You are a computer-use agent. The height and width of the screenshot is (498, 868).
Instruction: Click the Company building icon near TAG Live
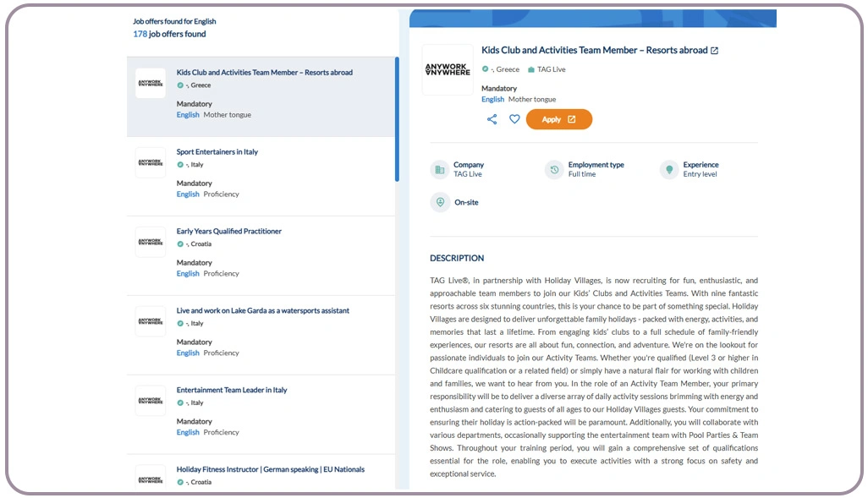click(440, 170)
